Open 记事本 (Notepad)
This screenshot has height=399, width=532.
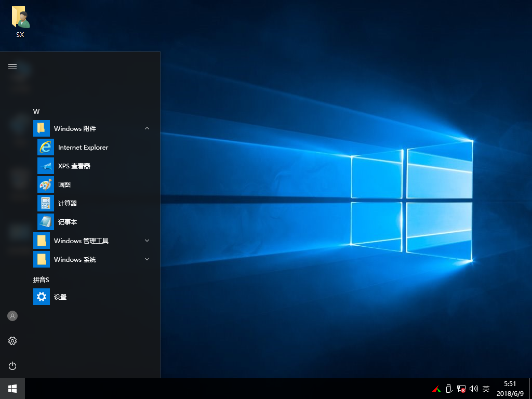(67, 222)
